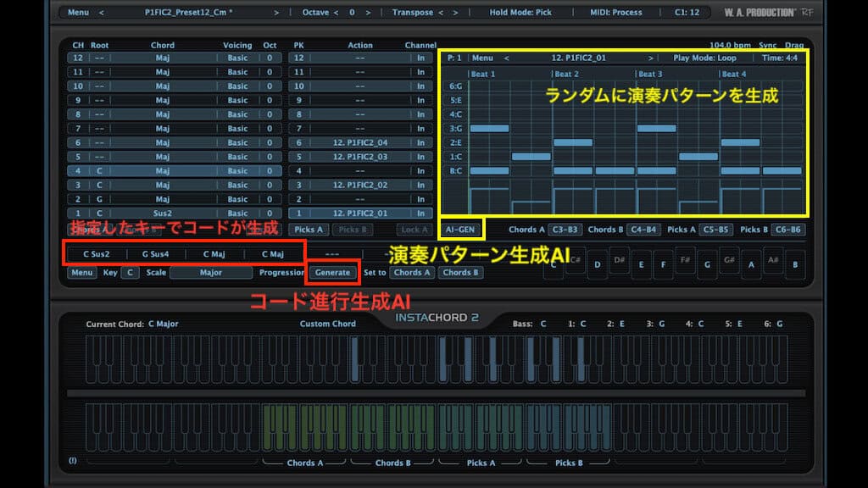The width and height of the screenshot is (868, 488).
Task: Click the grayed-out Lock A icon
Action: pyautogui.click(x=413, y=229)
